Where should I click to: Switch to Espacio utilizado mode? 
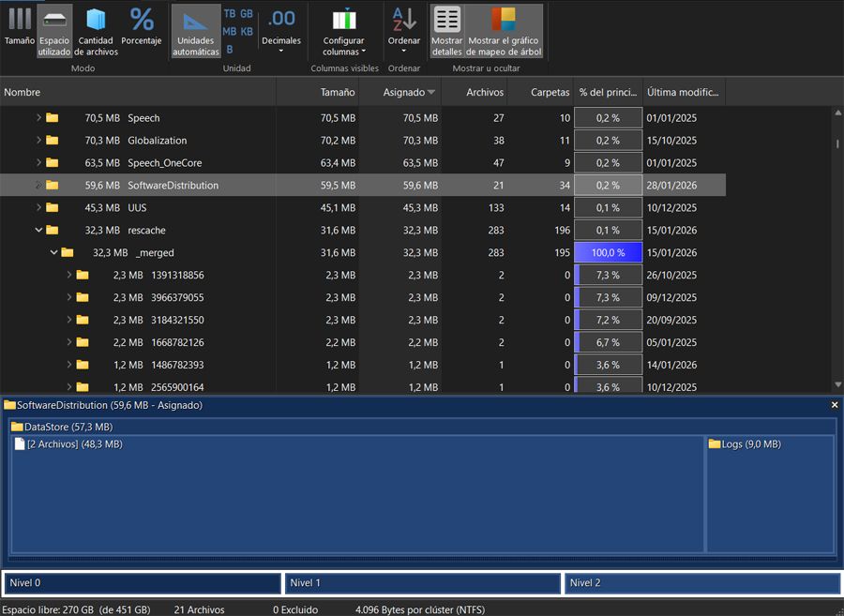pyautogui.click(x=53, y=28)
